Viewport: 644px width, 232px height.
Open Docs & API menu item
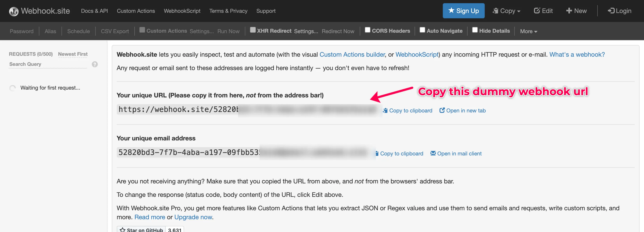tap(94, 11)
